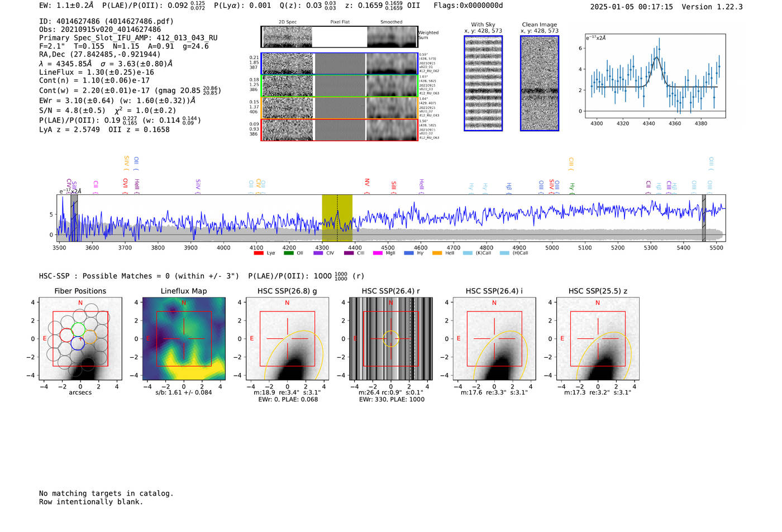Select the HSC SSP(26.8) g cutout
This screenshot has width=782, height=532.
coord(287,339)
